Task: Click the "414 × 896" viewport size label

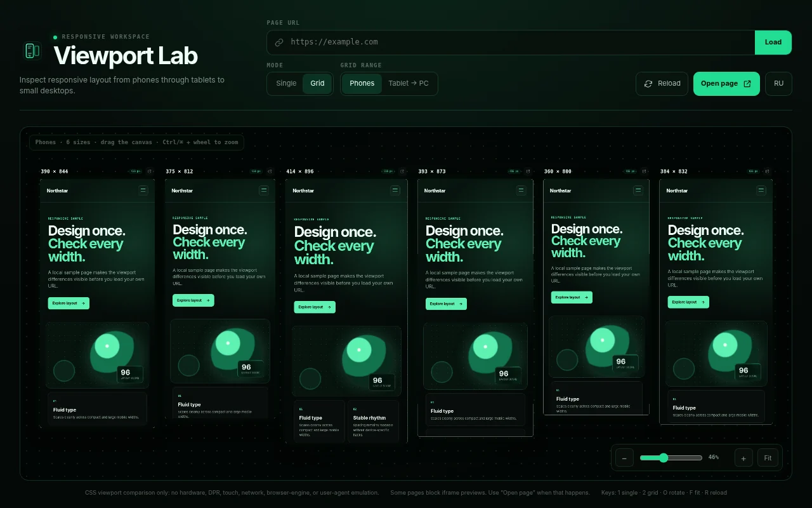Action: click(x=300, y=171)
